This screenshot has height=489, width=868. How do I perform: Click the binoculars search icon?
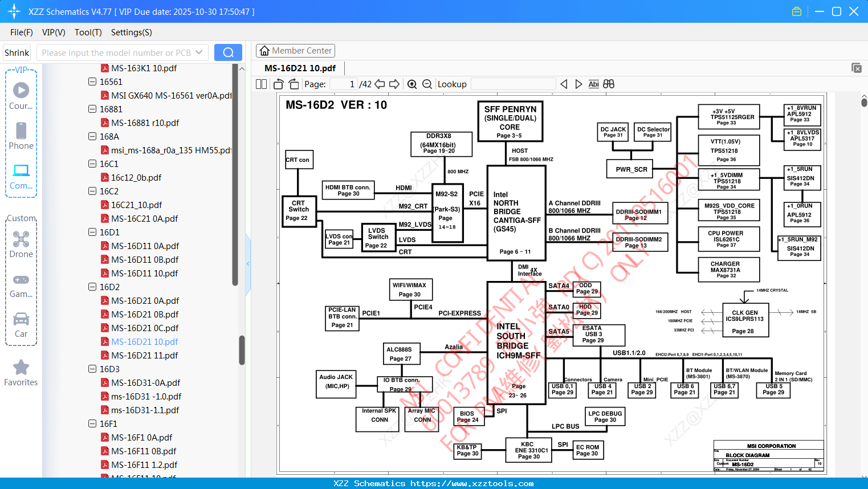609,84
